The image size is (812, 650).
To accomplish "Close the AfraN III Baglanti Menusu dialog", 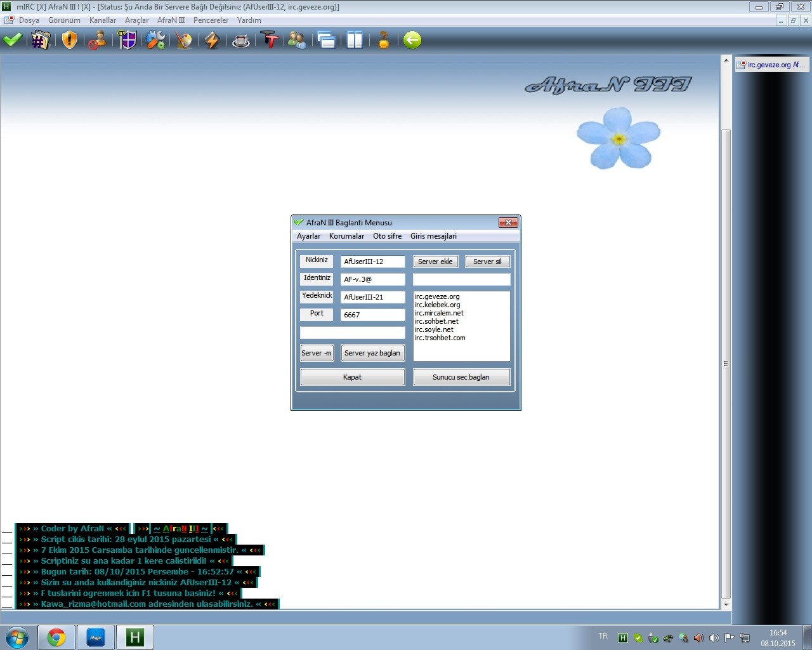I will coord(508,222).
